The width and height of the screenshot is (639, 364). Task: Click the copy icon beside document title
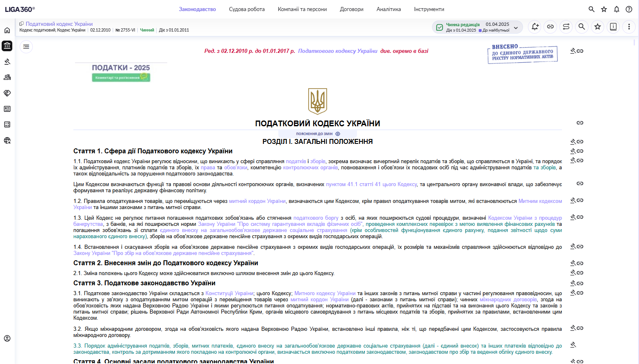(x=22, y=24)
